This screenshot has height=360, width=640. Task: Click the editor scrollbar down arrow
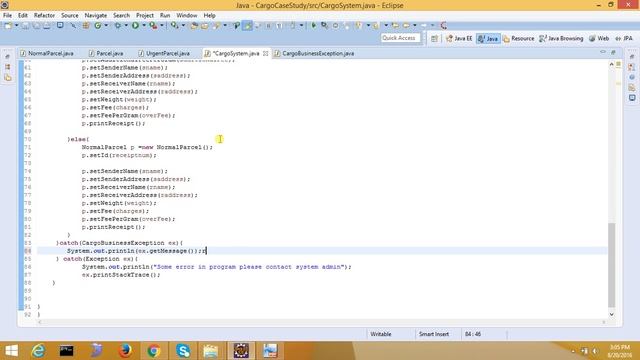click(x=611, y=314)
